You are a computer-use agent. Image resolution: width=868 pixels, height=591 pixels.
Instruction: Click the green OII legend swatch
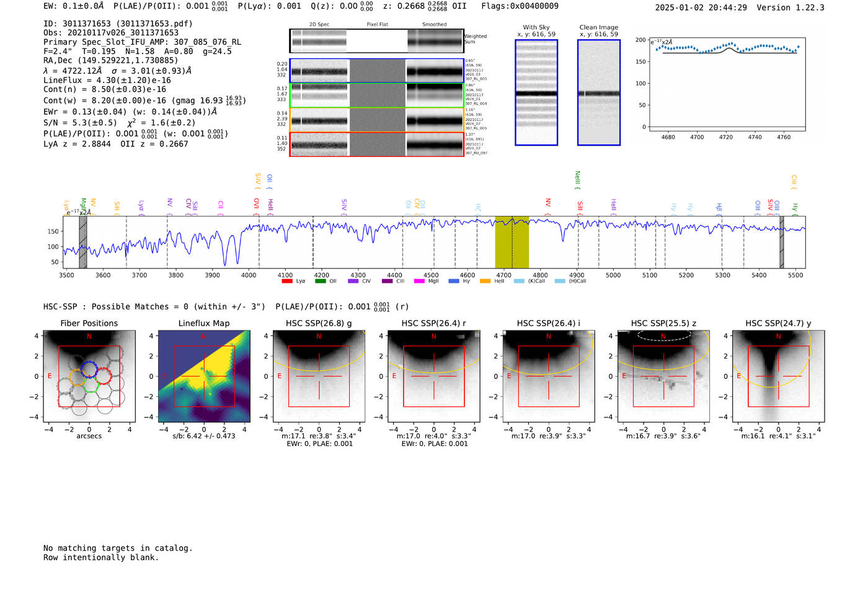click(320, 281)
